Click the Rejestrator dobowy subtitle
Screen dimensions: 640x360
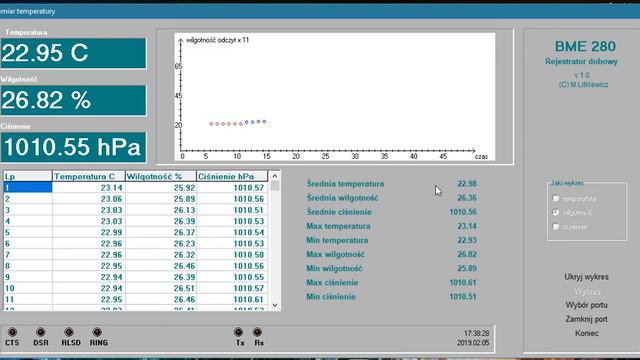[x=581, y=62]
